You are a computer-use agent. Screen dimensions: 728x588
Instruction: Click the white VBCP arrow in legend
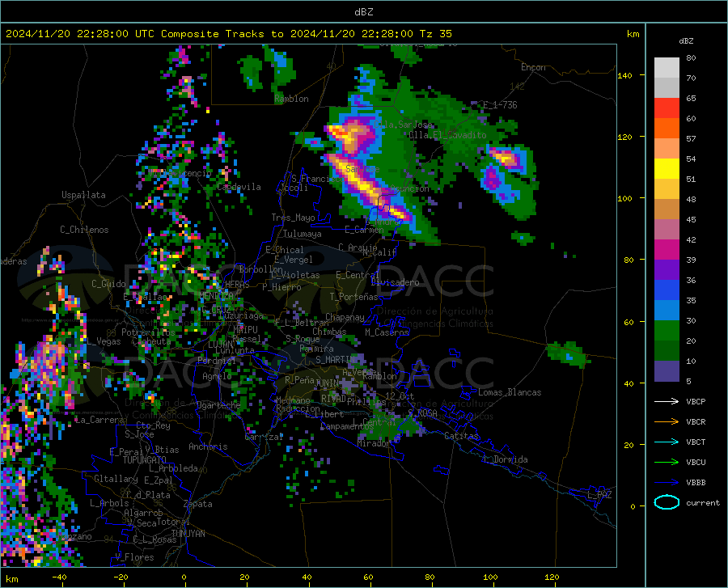[667, 401]
